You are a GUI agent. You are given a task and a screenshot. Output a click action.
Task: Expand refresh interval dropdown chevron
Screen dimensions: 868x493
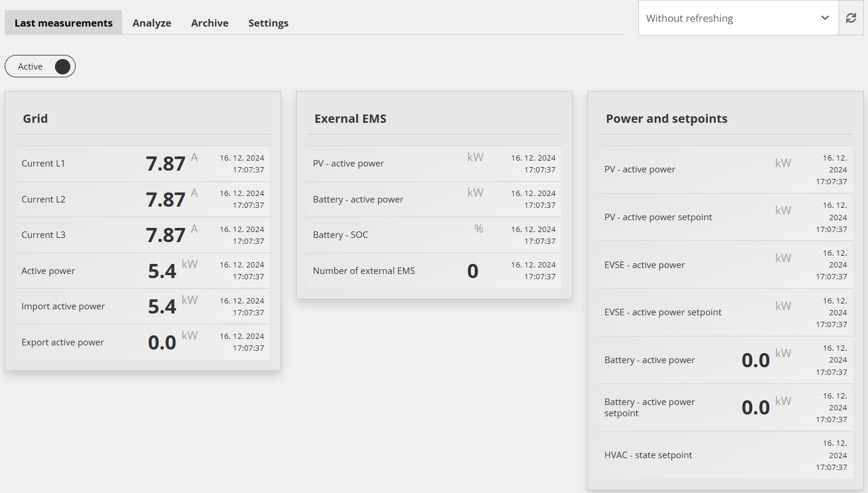pyautogui.click(x=825, y=18)
